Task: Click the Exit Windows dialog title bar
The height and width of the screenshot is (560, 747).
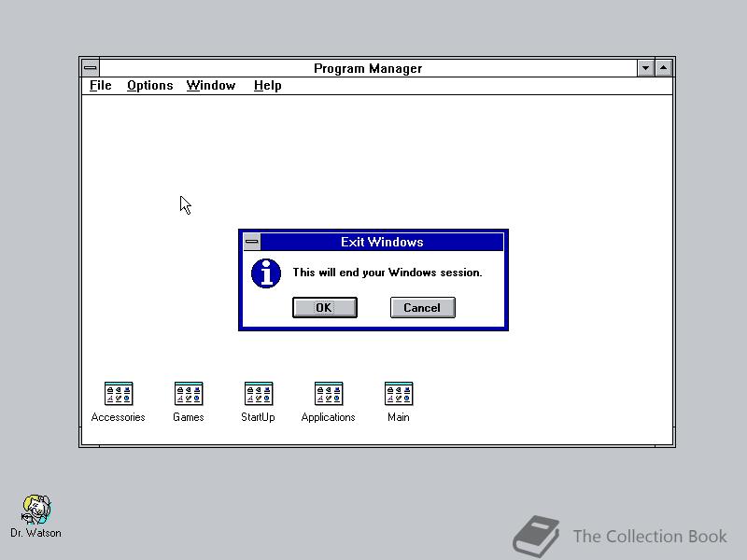Action: 382,242
